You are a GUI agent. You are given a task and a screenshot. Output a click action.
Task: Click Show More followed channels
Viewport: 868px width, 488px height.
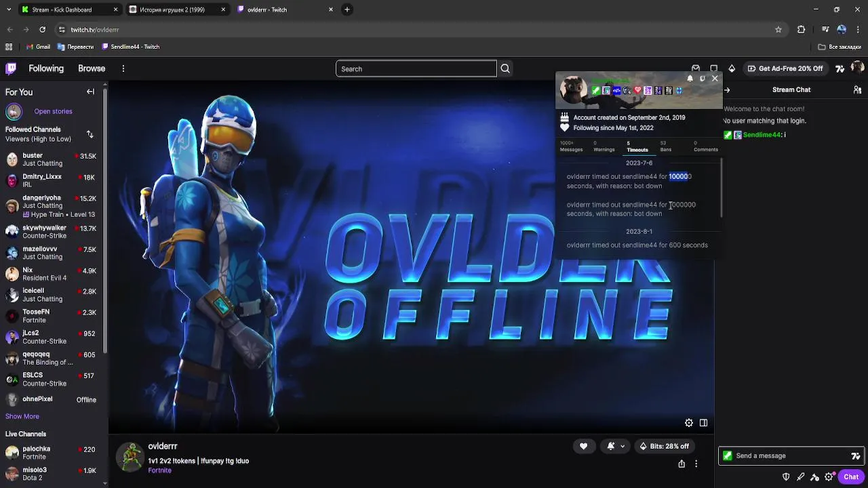pos(22,416)
